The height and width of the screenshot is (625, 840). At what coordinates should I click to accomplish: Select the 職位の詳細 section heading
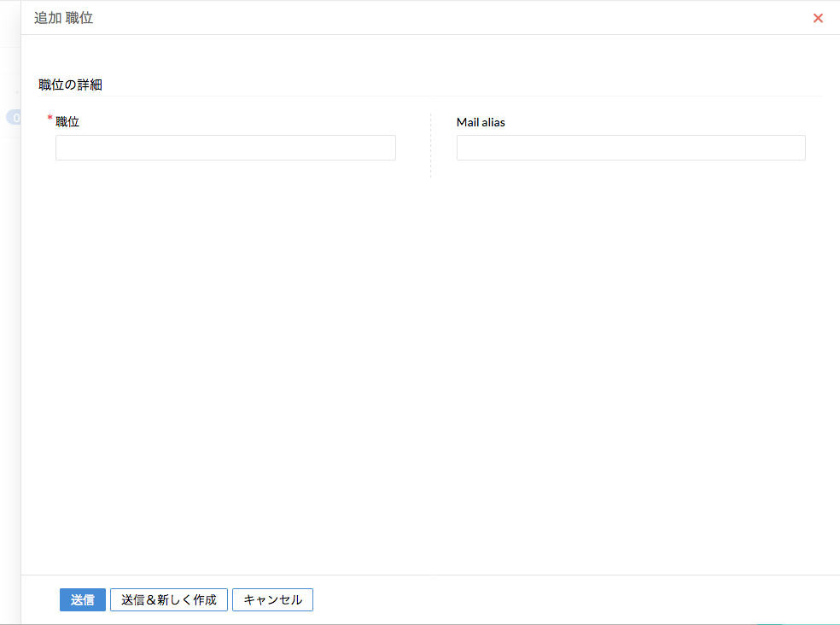coord(70,85)
